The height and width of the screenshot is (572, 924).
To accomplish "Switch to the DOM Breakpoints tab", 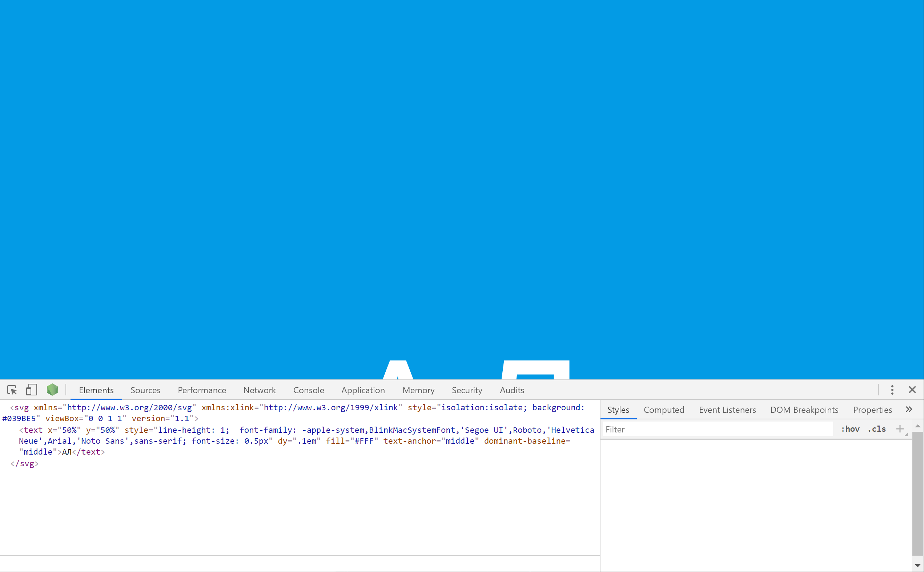I will (804, 410).
